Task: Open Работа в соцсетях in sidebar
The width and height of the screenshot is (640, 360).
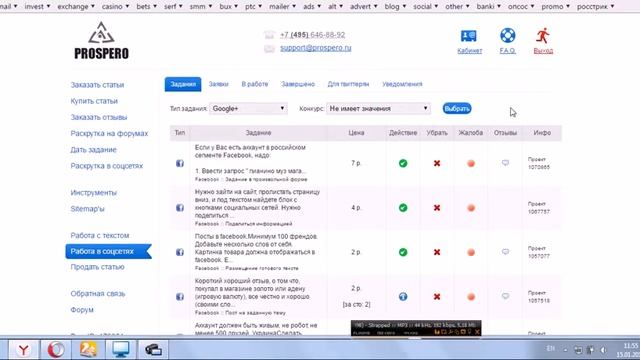Action: coord(108,251)
